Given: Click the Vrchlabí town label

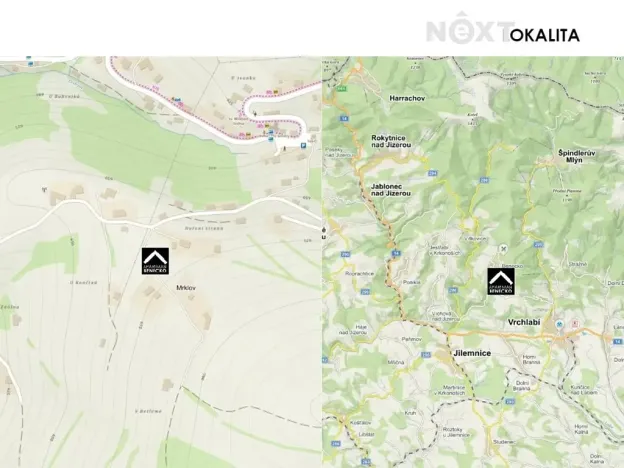Looking at the screenshot, I should point(524,322).
